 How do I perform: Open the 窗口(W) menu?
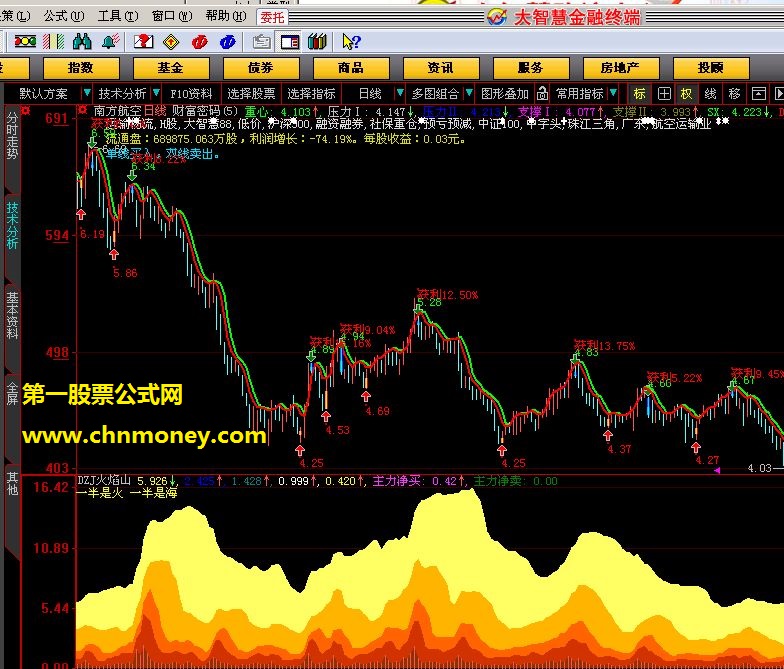pyautogui.click(x=172, y=16)
